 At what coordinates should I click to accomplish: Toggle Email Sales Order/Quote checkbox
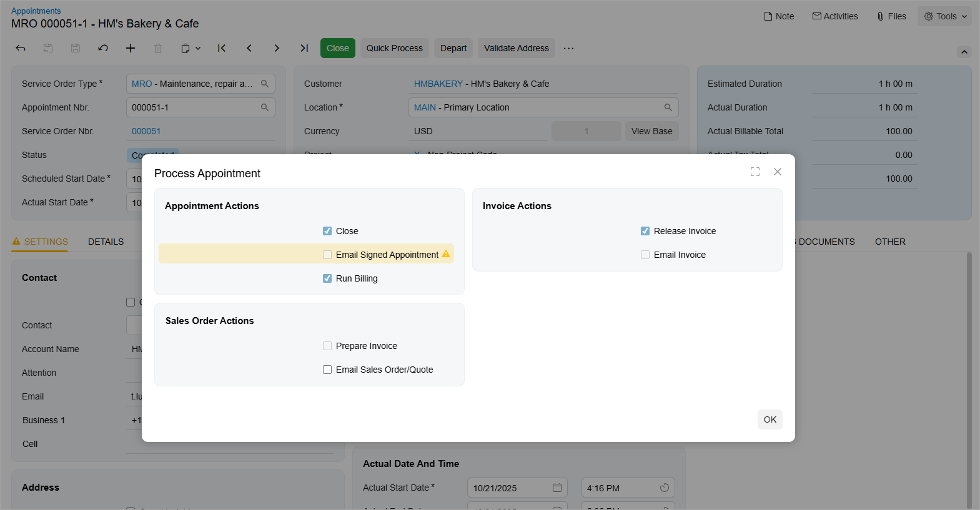tap(327, 370)
